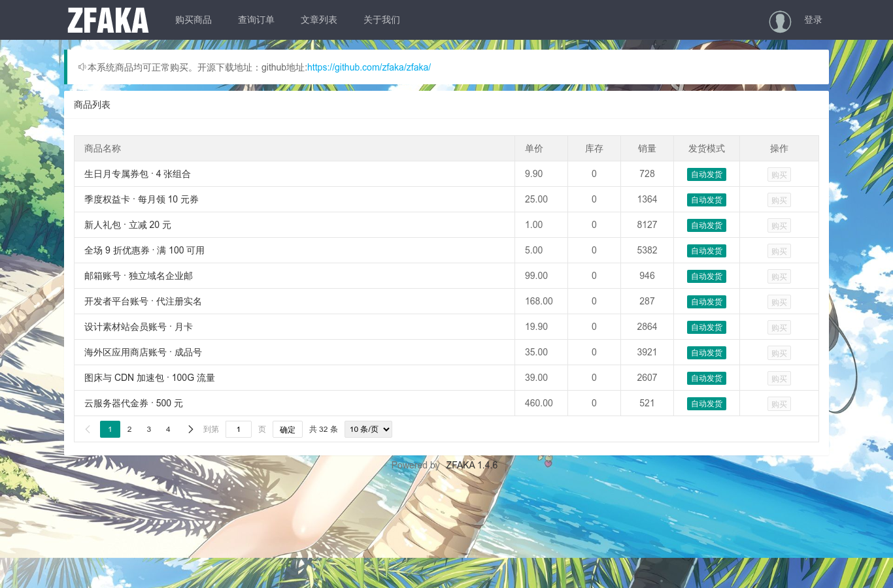
Task: Click sales count 8127
Action: tap(647, 225)
